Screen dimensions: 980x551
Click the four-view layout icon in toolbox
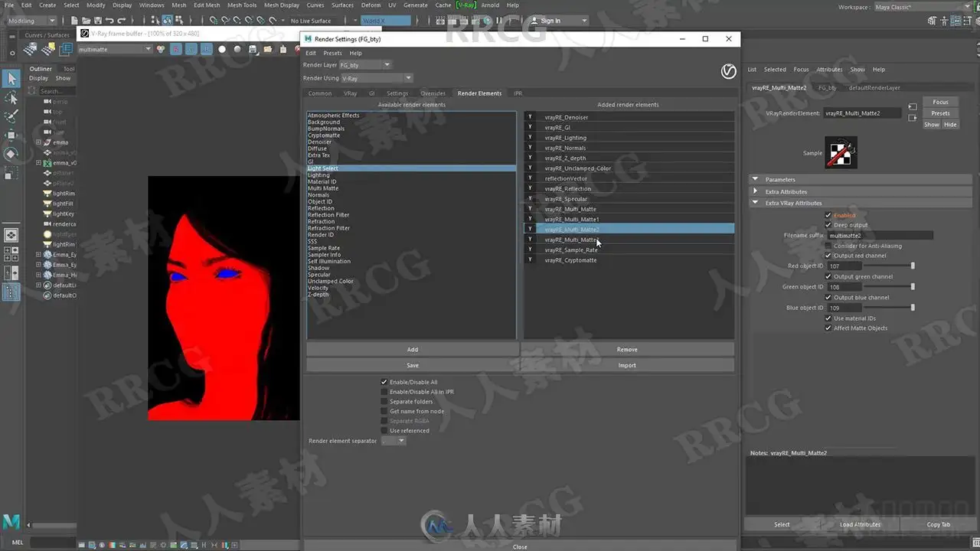pyautogui.click(x=11, y=253)
